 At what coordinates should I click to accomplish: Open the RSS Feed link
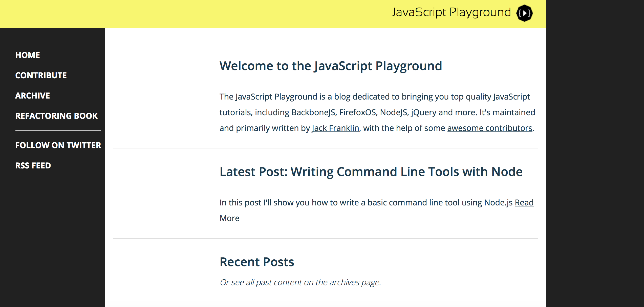[33, 165]
